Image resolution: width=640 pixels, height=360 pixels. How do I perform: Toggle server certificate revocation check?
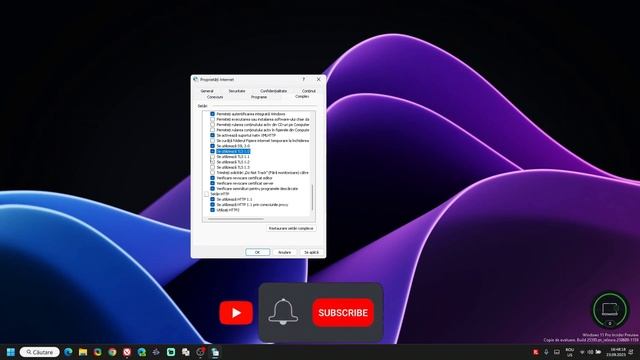click(x=212, y=183)
